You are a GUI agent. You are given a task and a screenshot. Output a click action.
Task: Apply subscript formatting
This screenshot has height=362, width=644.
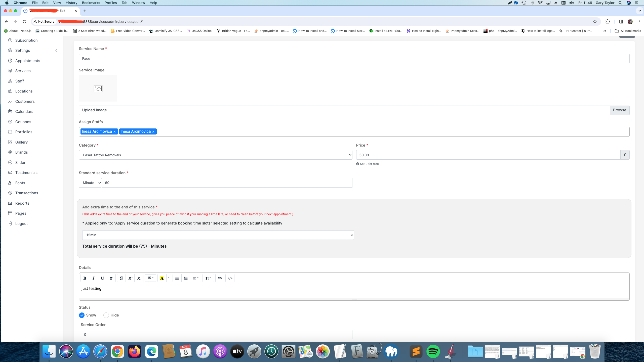coord(139,278)
